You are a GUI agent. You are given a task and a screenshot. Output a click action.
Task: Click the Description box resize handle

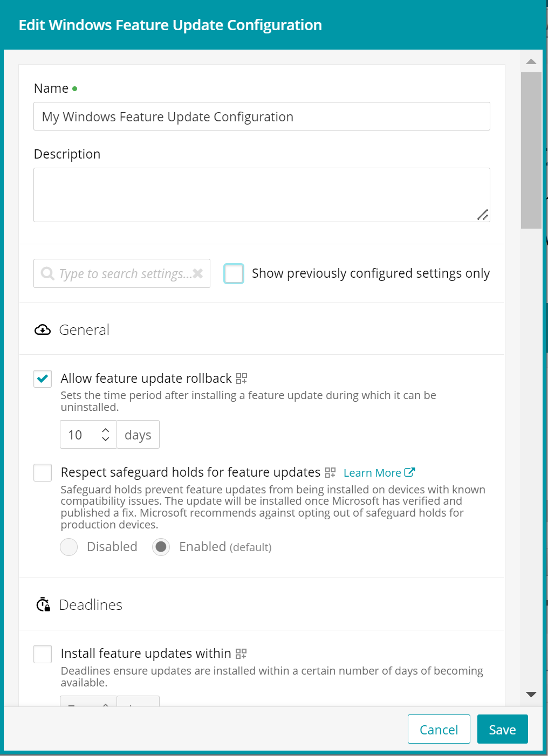(483, 215)
